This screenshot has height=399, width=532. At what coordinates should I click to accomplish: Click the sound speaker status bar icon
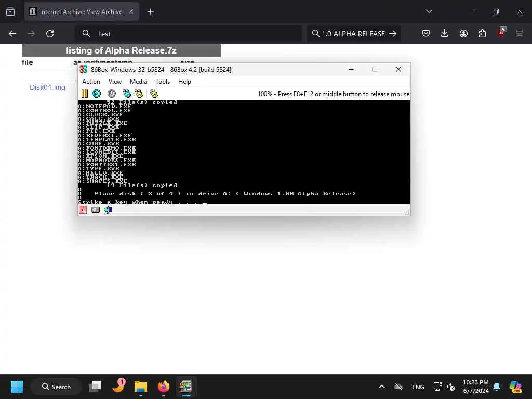point(108,210)
